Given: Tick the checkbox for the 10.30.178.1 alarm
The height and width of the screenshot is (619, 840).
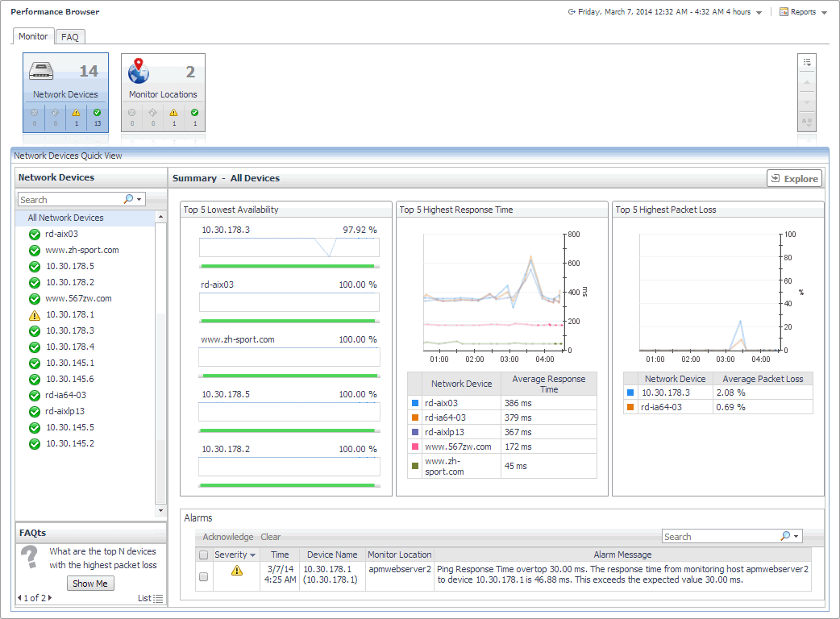Looking at the screenshot, I should click(x=203, y=576).
